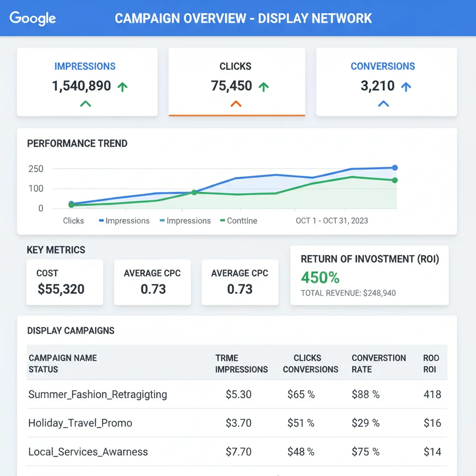
Task: Click Total Revenue: $248,940 text
Action: tap(348, 293)
